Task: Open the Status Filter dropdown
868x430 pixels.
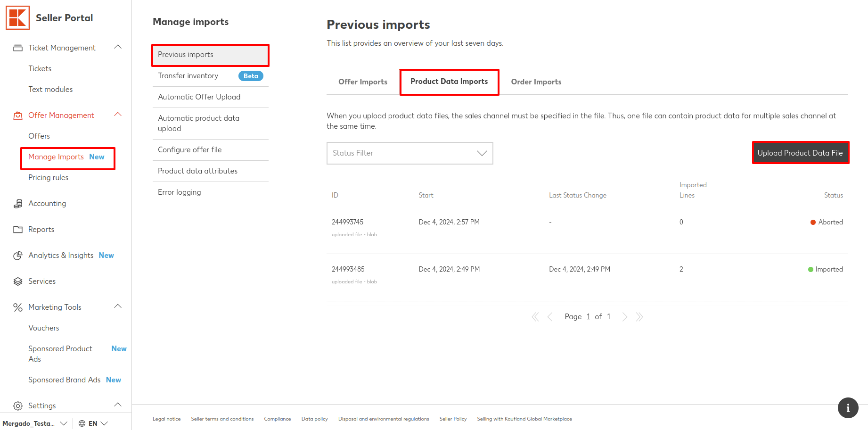Action: (409, 153)
